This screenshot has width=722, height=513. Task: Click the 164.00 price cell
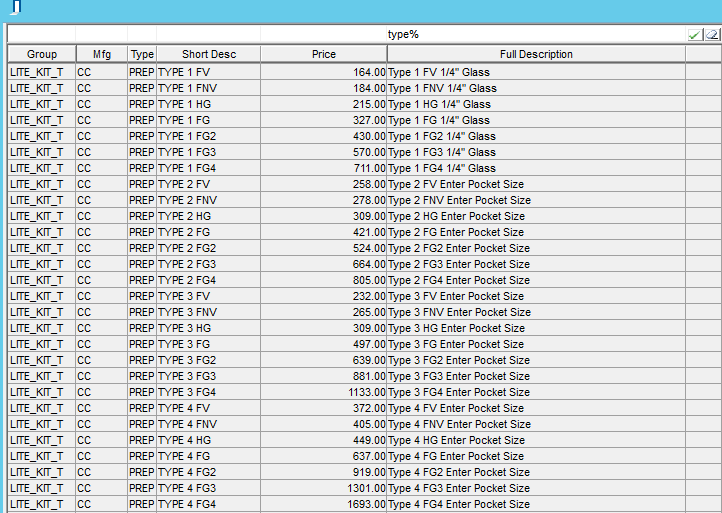(324, 72)
